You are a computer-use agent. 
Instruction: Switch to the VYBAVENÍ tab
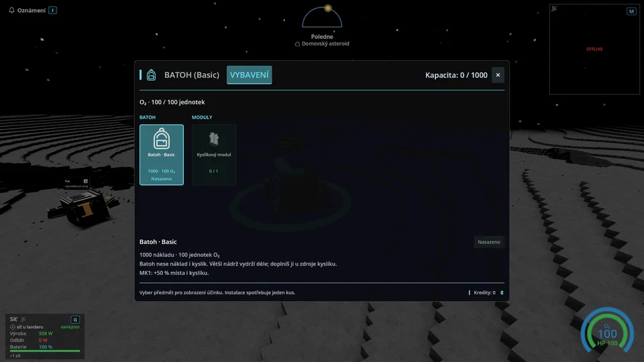tap(250, 74)
